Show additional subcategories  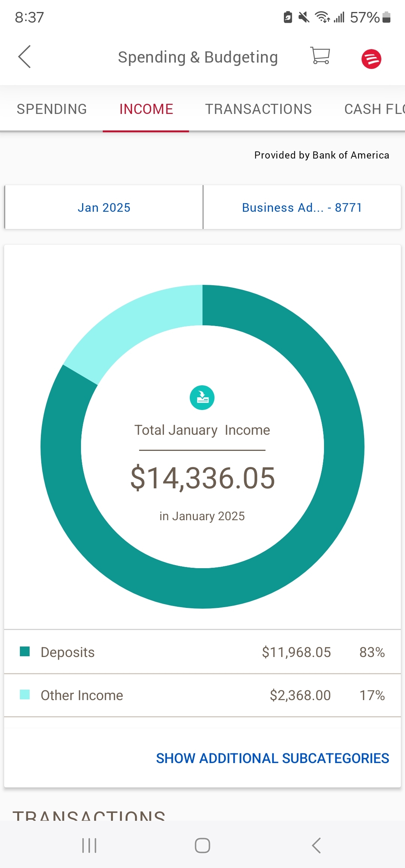[x=272, y=758]
